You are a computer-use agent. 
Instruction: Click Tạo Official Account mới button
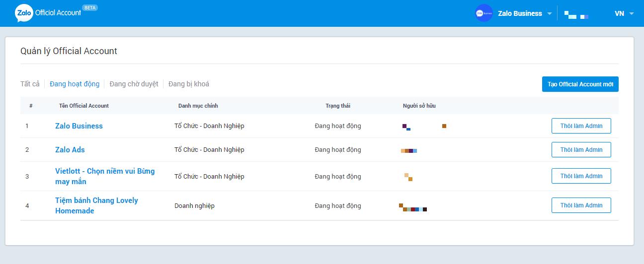580,84
